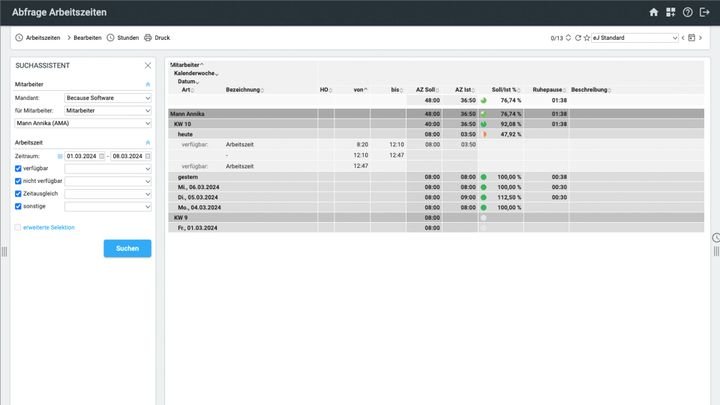
Task: Click the Zeitraum start date field
Action: tap(82, 156)
